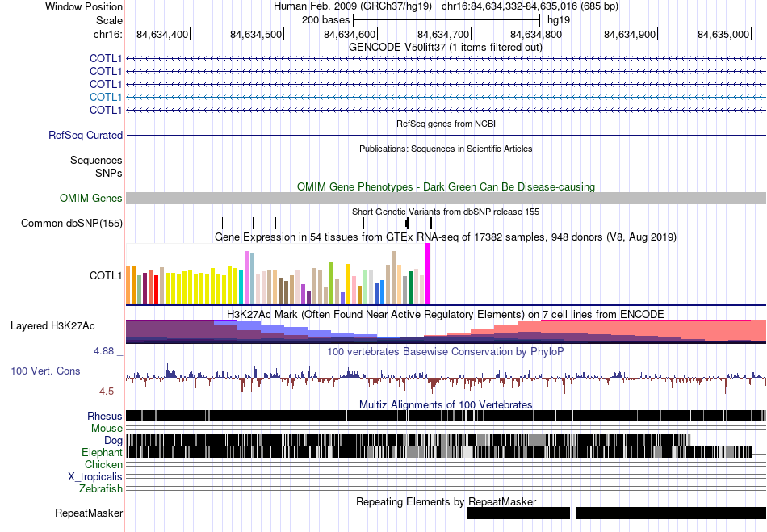Click the chr16:84,634,332-84,635,016 (685 bp) position text
Viewport: 767px width, 532px height.
click(x=530, y=6)
